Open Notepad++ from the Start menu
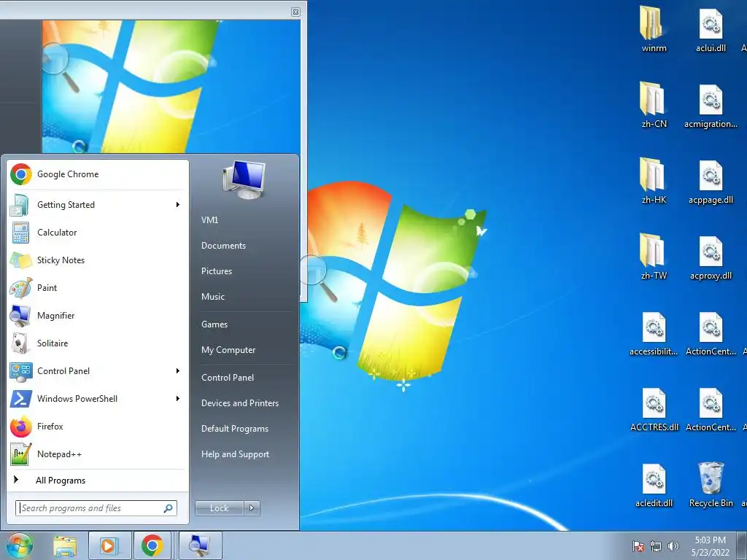The height and width of the screenshot is (560, 747). pyautogui.click(x=98, y=454)
